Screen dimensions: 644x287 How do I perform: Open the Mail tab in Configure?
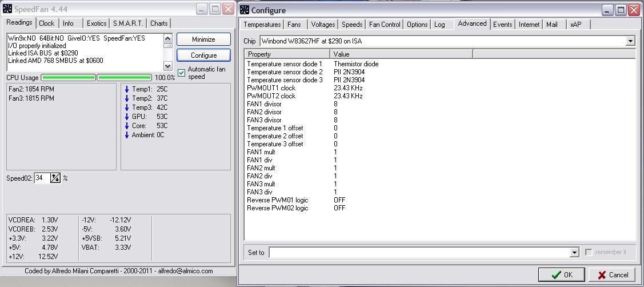pyautogui.click(x=552, y=25)
